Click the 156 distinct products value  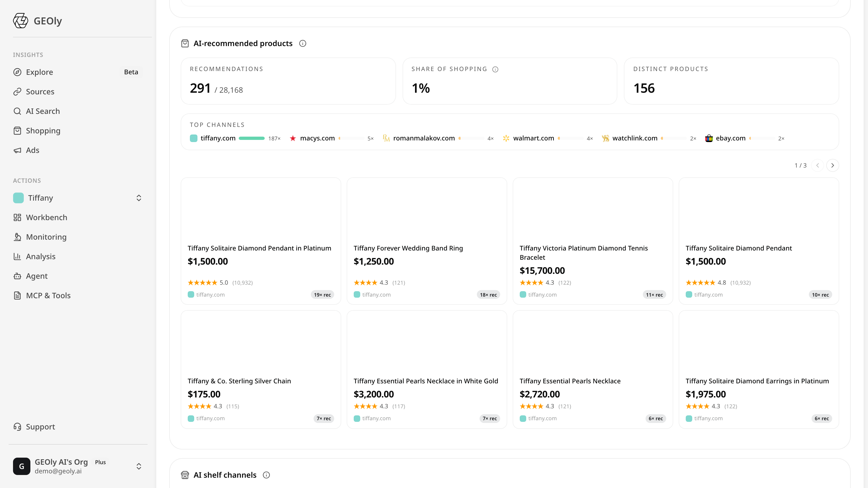pos(644,88)
